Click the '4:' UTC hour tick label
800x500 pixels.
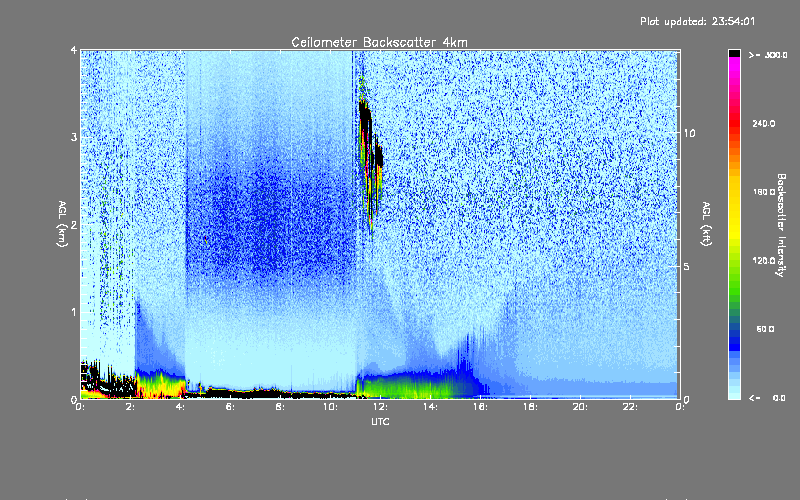[x=181, y=407]
